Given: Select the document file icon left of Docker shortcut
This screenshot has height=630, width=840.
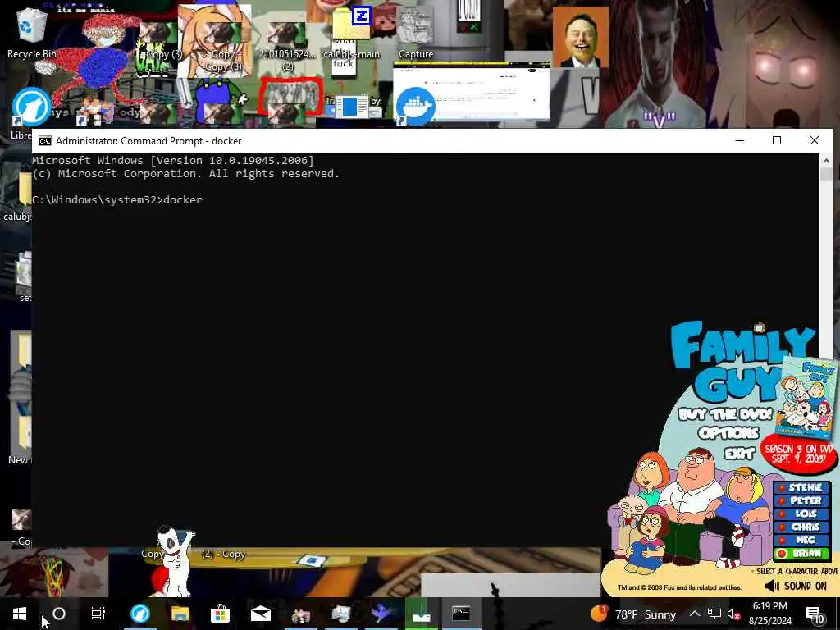Looking at the screenshot, I should 349,106.
